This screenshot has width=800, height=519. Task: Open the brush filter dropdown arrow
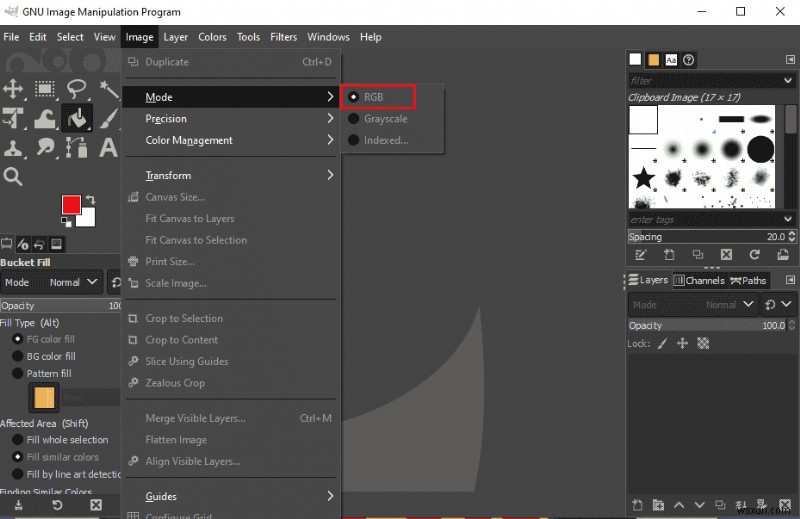791,81
